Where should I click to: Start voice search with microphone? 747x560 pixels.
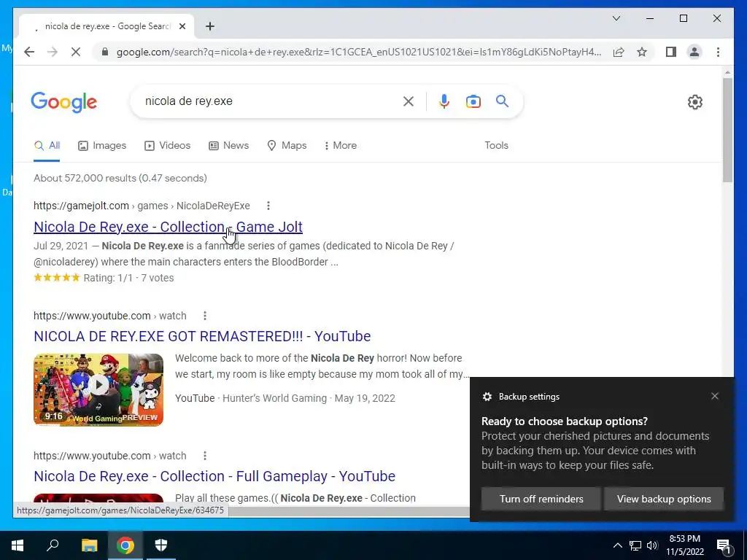(x=444, y=101)
